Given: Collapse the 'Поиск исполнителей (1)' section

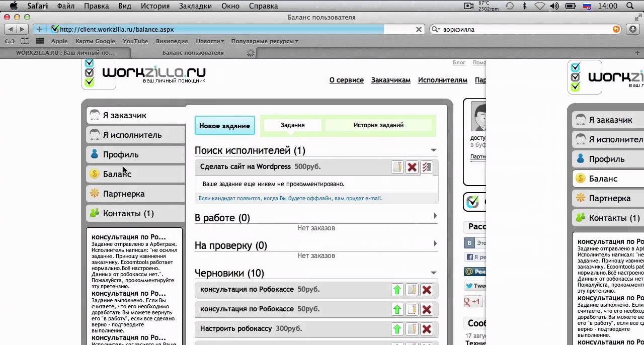Looking at the screenshot, I should [434, 150].
